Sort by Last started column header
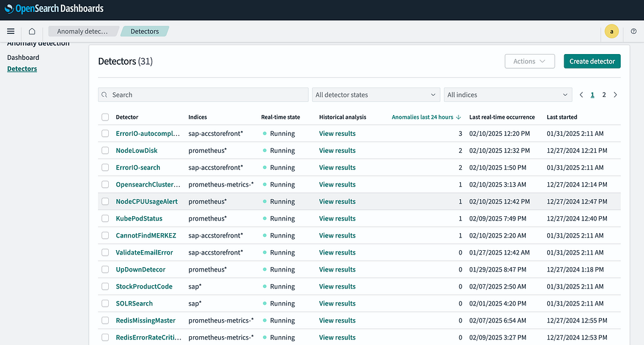Screen dimensions: 644x345 click(x=562, y=118)
